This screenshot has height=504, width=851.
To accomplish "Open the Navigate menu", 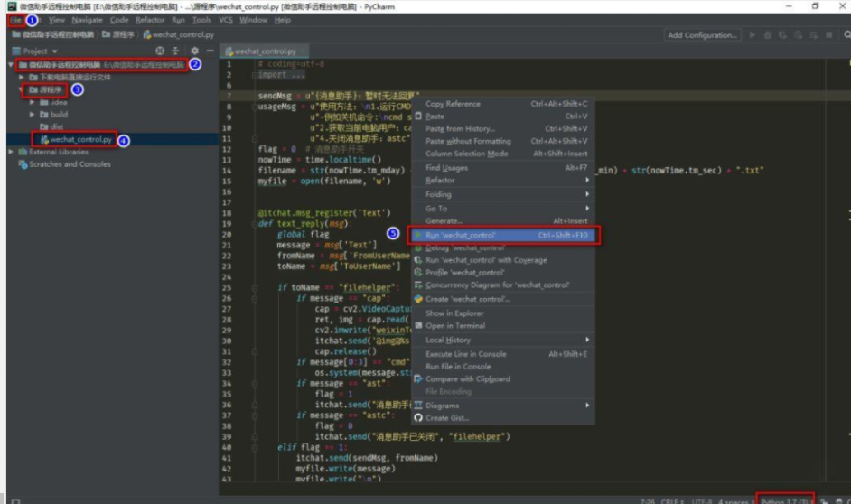I will [87, 20].
